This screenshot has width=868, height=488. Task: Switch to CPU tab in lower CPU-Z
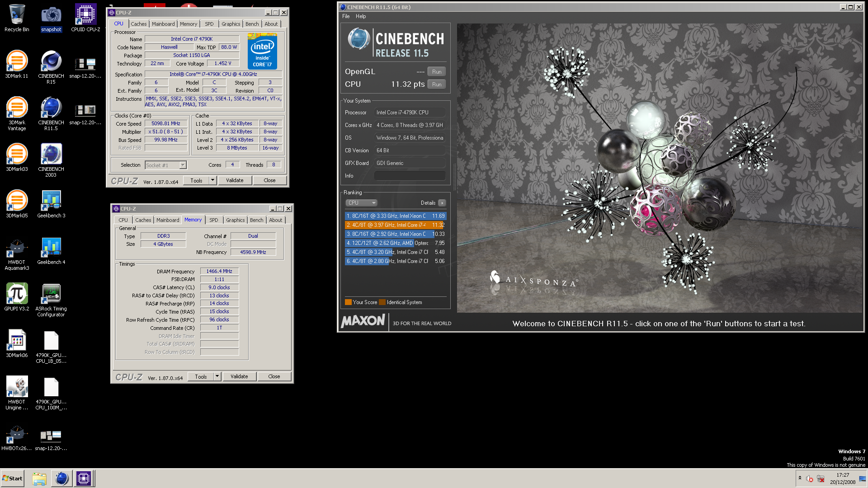point(123,220)
